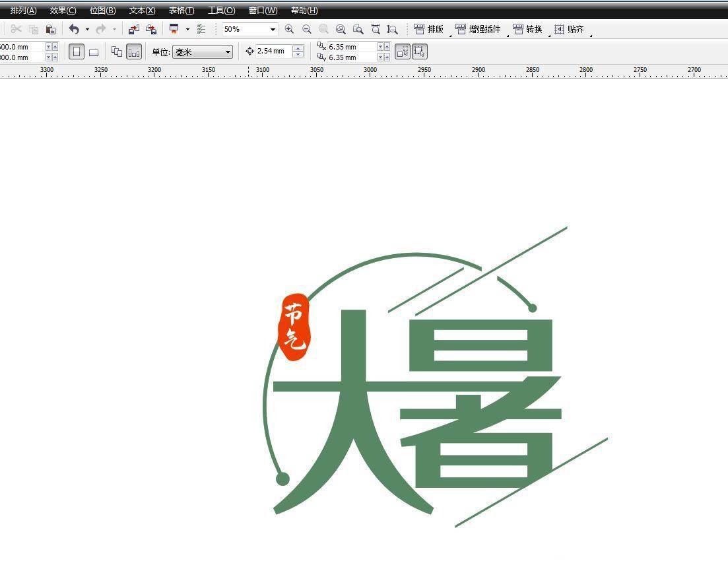This screenshot has width=728, height=573.
Task: Click the Zoom In icon
Action: point(289,29)
